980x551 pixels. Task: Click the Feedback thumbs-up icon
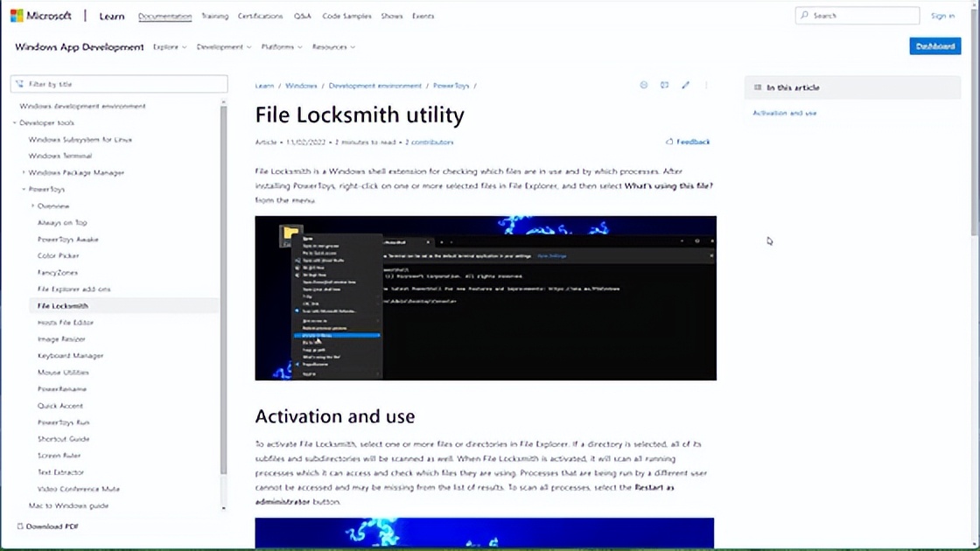pyautogui.click(x=669, y=142)
